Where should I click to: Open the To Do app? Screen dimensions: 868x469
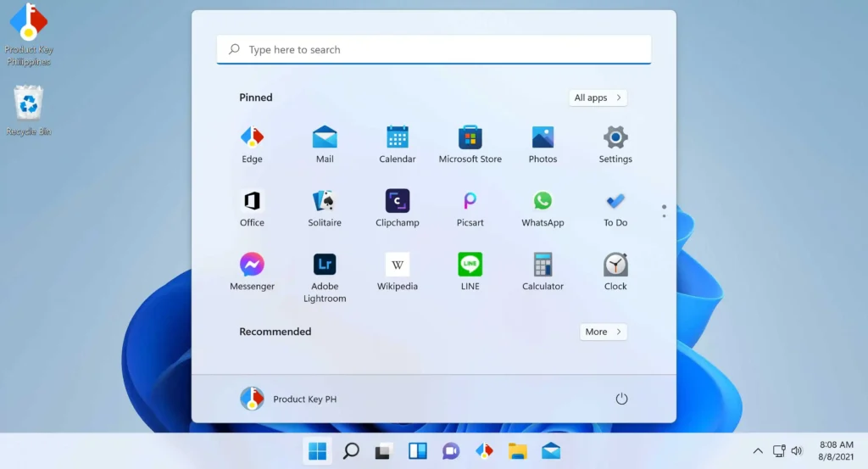(x=615, y=208)
